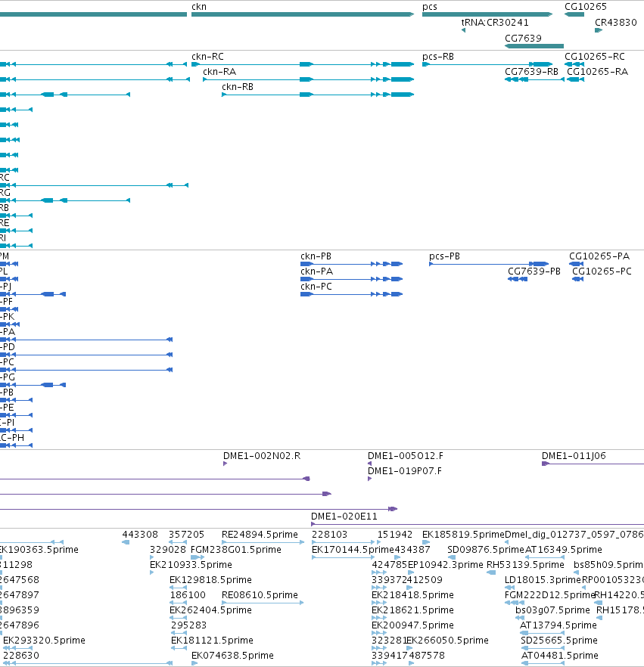Select the AT04481.5prime EST

(543, 663)
